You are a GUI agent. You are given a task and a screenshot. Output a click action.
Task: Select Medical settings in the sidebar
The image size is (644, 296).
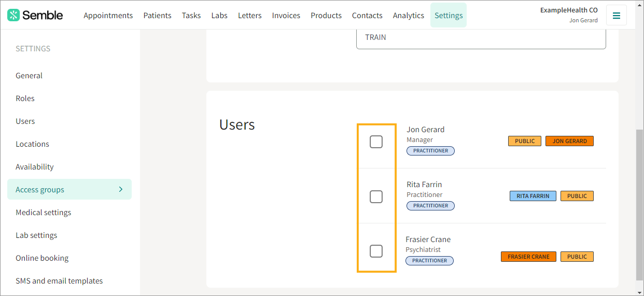43,212
